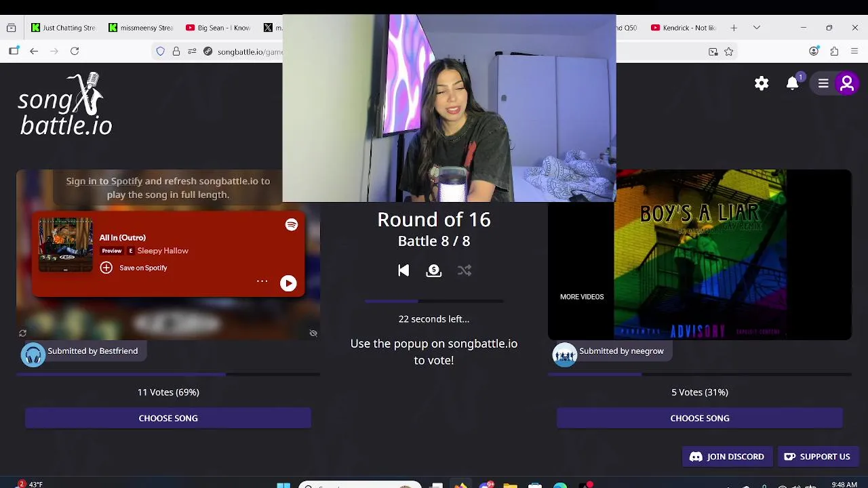Click the reload icon below the Spotify player
Image resolution: width=868 pixels, height=488 pixels.
pos(22,333)
